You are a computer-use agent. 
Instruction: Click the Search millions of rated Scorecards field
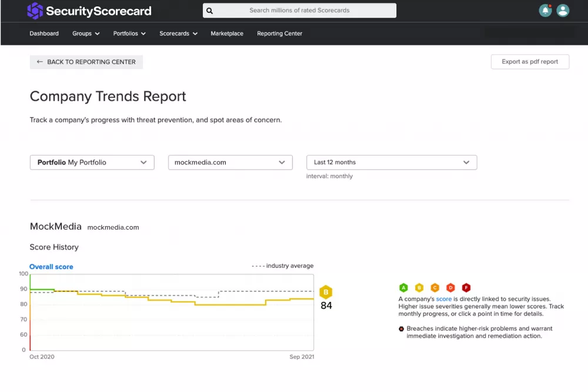coord(299,11)
